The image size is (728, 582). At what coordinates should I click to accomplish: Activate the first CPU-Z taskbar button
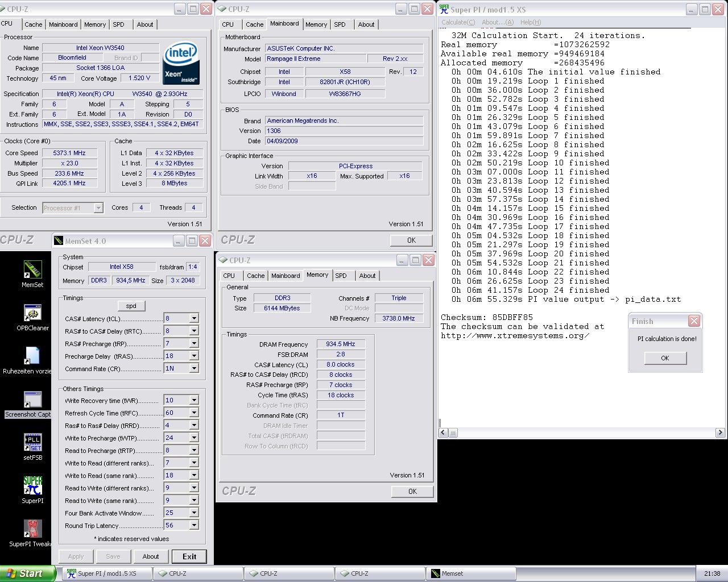pyautogui.click(x=197, y=573)
